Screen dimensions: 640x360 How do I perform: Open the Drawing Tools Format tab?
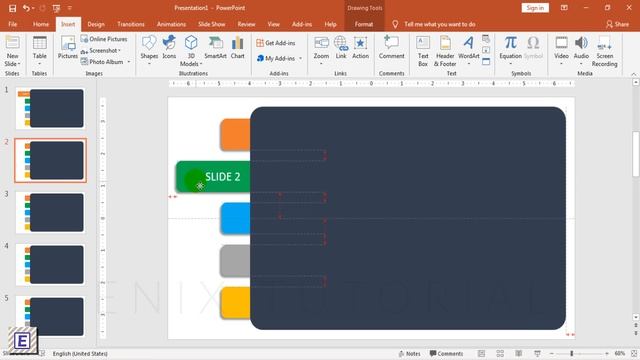[364, 24]
